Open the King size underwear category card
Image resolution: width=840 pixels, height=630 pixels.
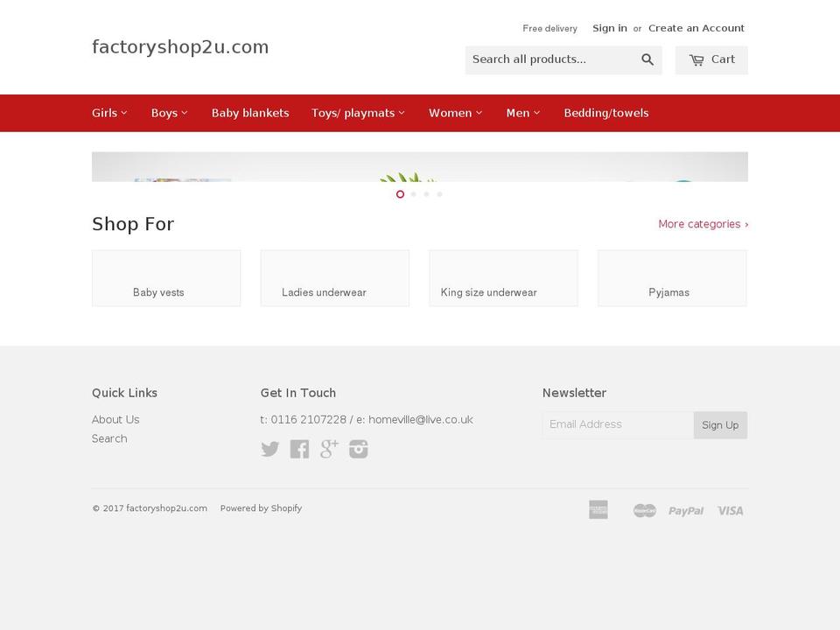click(x=504, y=278)
